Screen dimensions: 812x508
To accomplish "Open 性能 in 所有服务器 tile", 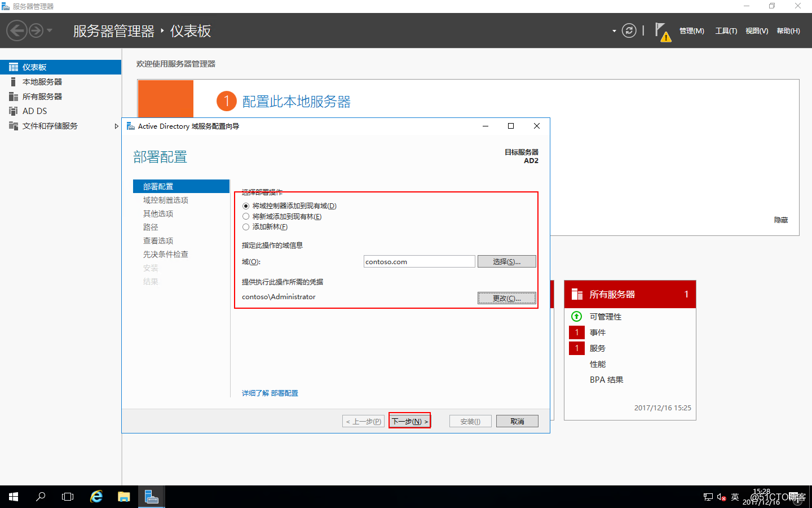I will coord(598,364).
